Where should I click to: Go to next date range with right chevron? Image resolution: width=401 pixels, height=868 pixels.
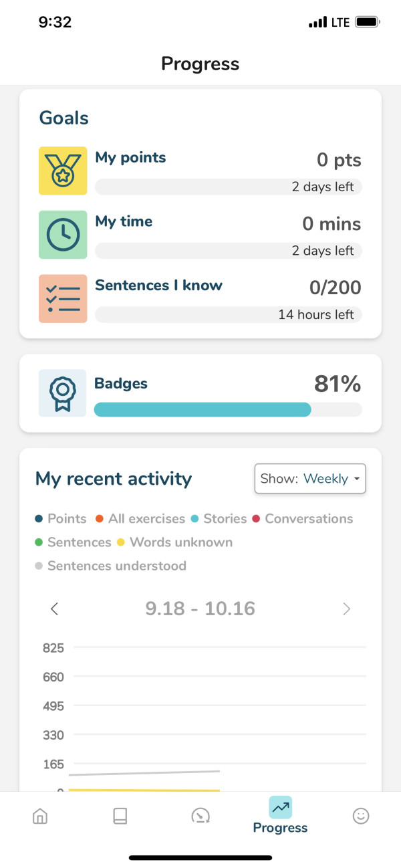coord(346,609)
